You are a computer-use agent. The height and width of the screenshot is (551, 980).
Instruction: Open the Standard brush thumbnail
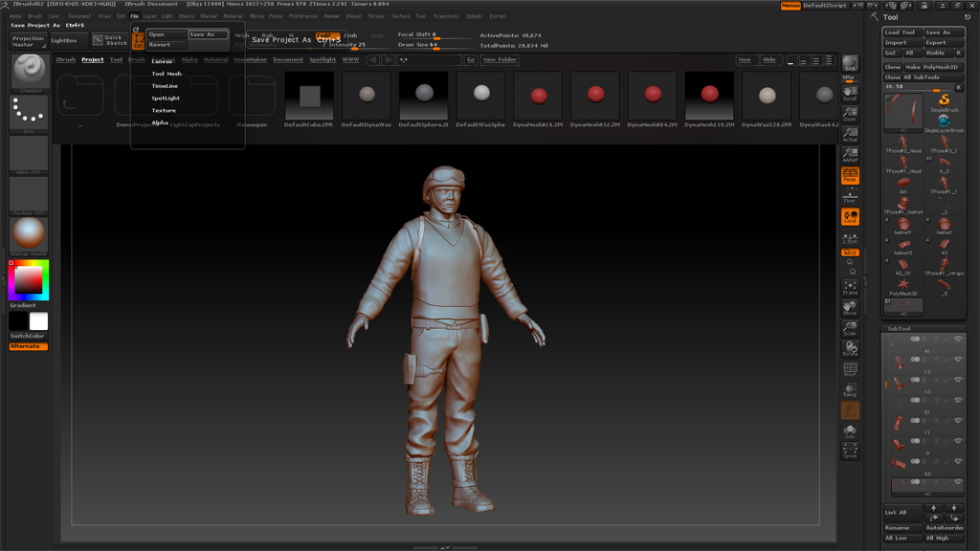[x=29, y=72]
